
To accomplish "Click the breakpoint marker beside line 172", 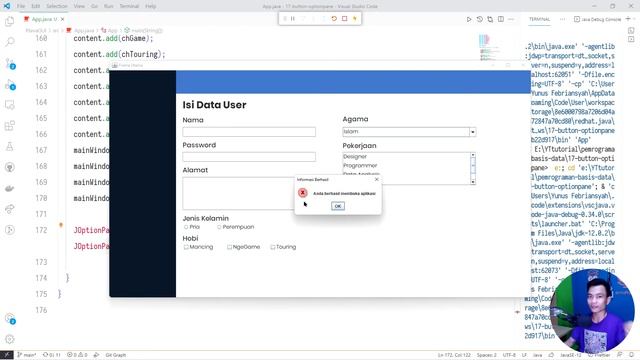I will (61, 225).
